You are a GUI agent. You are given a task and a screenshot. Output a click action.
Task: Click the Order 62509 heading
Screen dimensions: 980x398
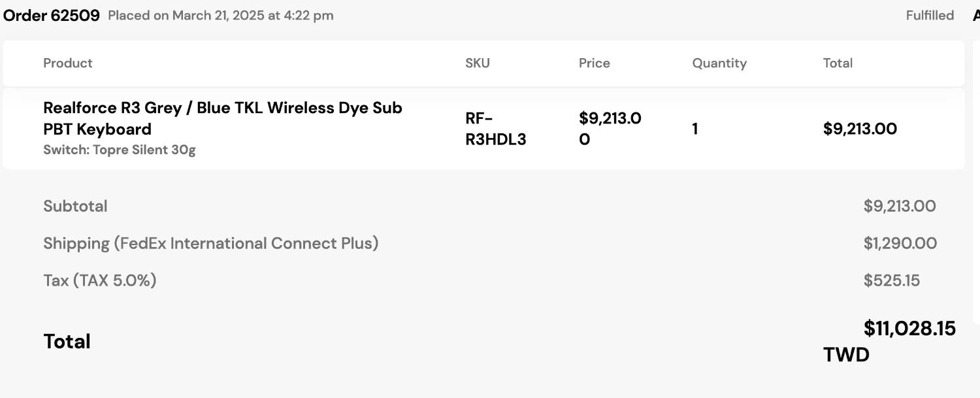pos(52,16)
